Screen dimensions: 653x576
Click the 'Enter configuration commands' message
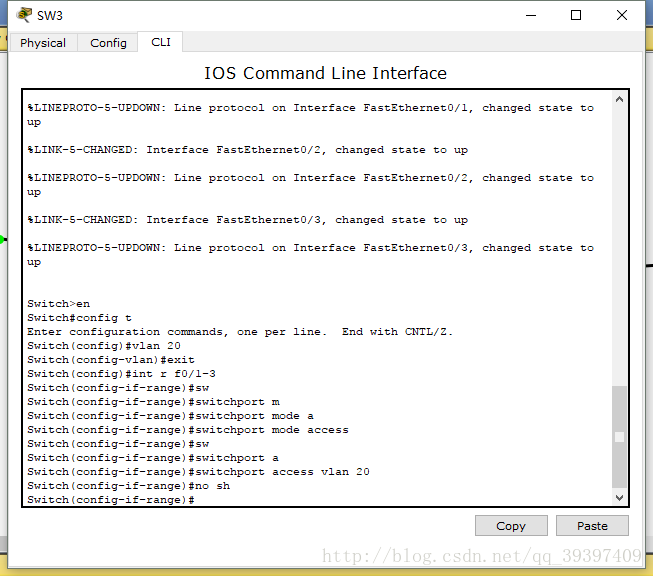point(240,332)
